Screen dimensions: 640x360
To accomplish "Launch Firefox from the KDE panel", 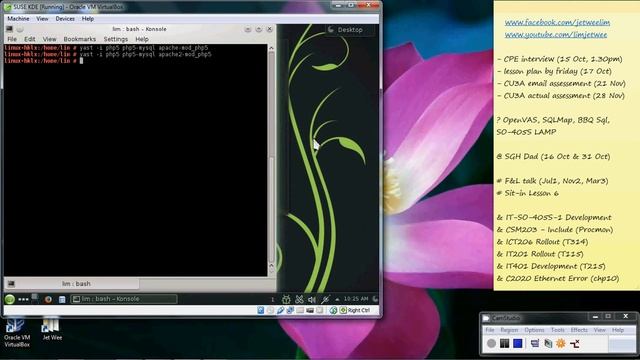I will point(48,299).
